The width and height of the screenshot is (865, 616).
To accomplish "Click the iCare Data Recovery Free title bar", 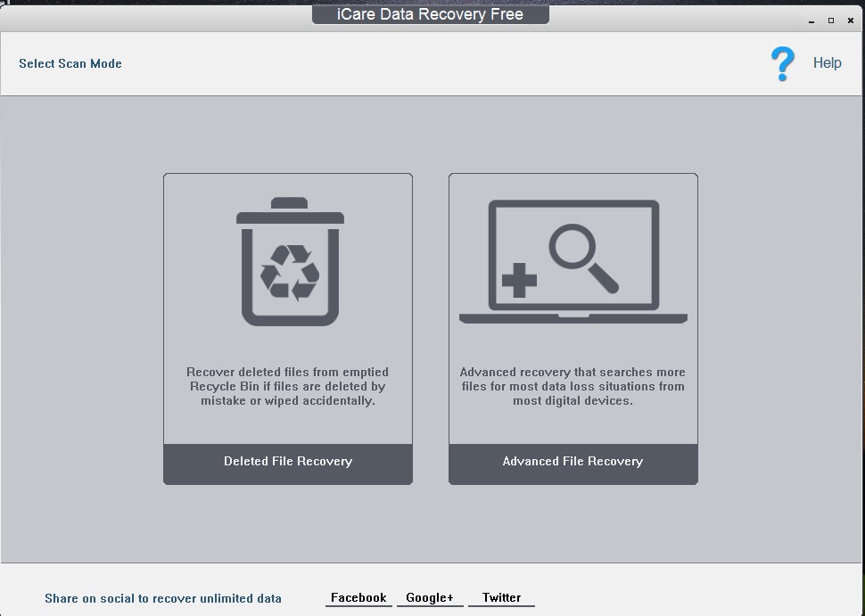I will click(431, 13).
